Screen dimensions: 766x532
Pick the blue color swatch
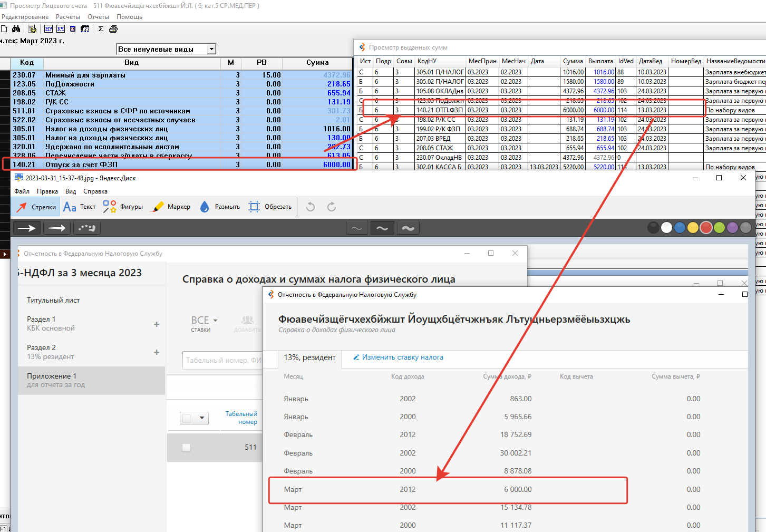[x=680, y=228]
